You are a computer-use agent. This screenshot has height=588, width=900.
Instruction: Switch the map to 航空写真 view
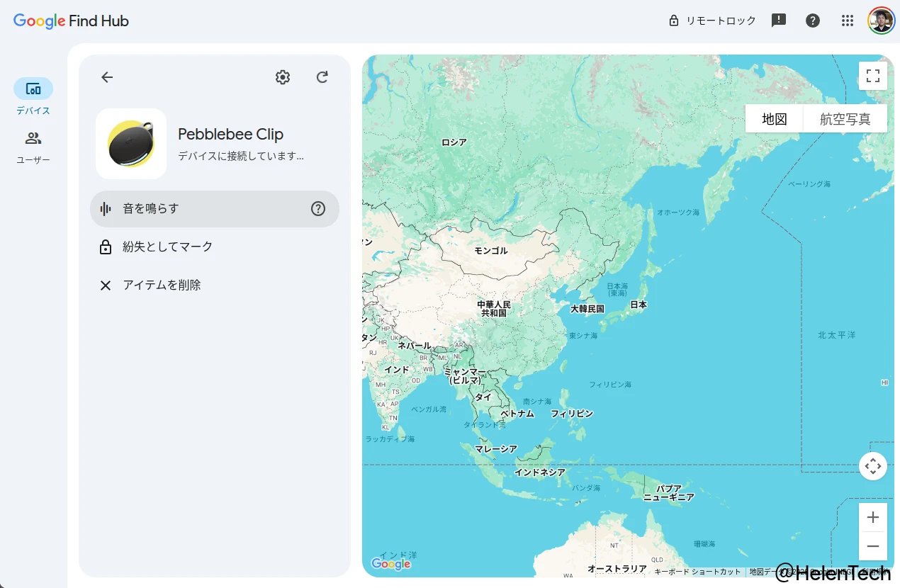click(845, 119)
